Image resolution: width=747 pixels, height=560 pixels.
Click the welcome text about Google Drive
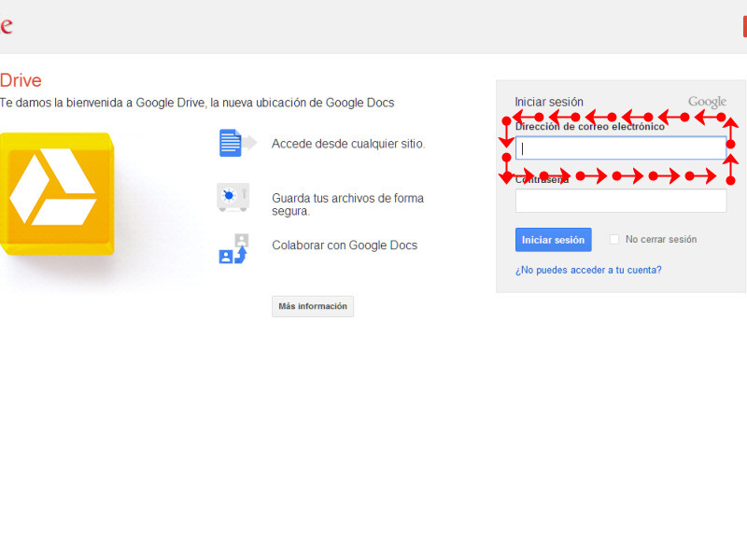click(197, 103)
